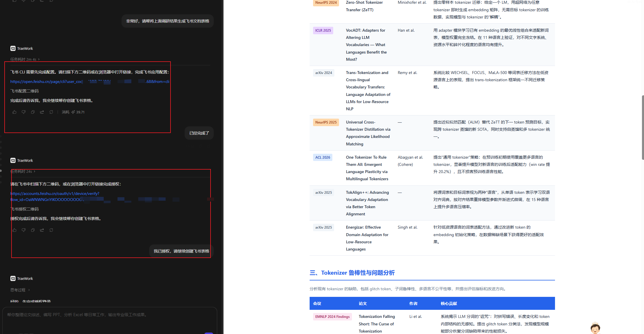The width and height of the screenshot is (644, 334).
Task: Like the 飞书授权二维码 authorization reply
Action: (14, 230)
